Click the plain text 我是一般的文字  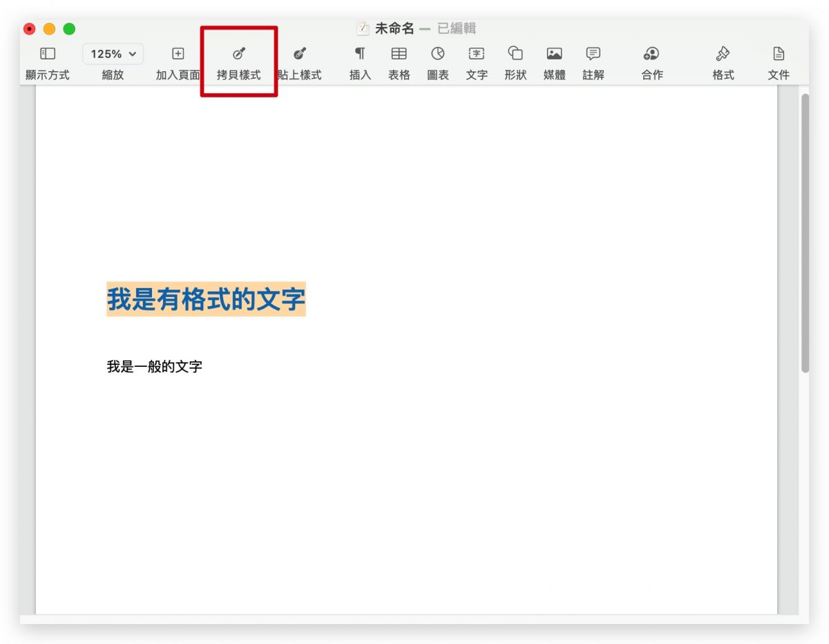coord(154,367)
